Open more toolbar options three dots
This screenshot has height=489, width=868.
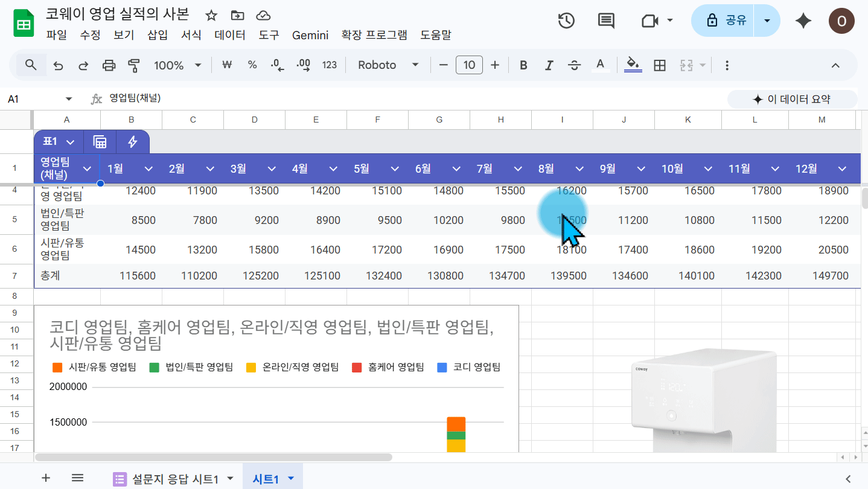point(727,65)
